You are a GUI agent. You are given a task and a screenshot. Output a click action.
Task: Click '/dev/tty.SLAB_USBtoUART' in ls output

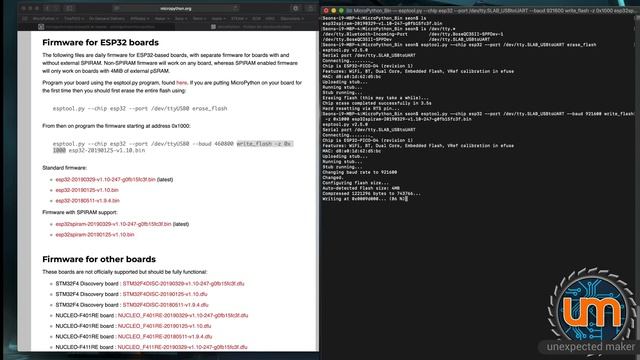point(459,40)
